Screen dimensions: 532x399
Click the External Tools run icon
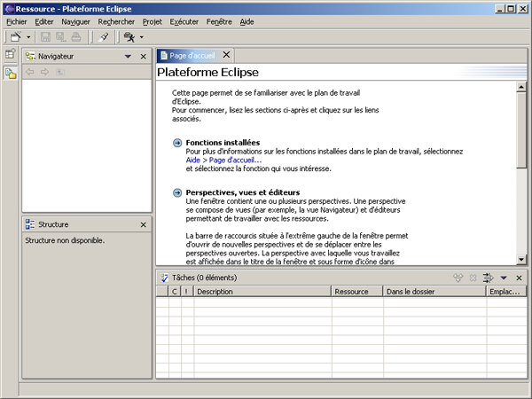coord(129,37)
